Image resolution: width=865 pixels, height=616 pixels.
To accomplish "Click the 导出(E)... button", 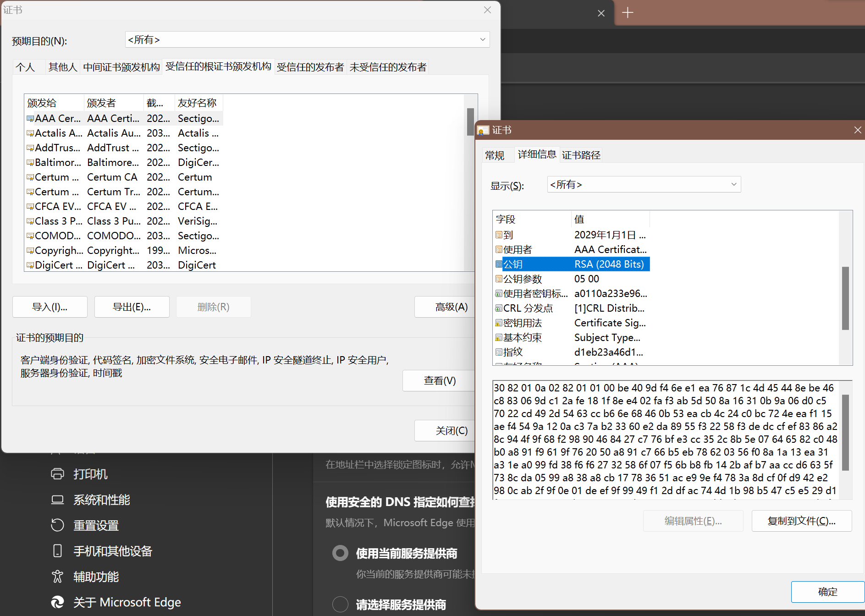I will [132, 307].
